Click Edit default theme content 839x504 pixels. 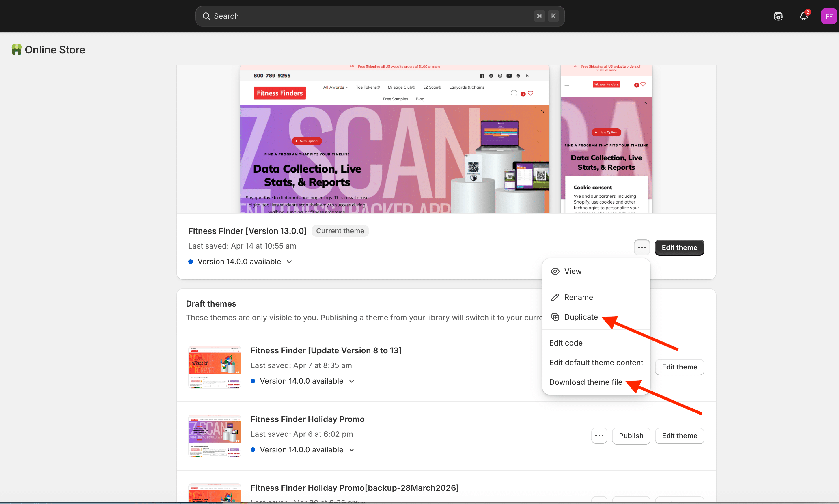click(x=596, y=362)
